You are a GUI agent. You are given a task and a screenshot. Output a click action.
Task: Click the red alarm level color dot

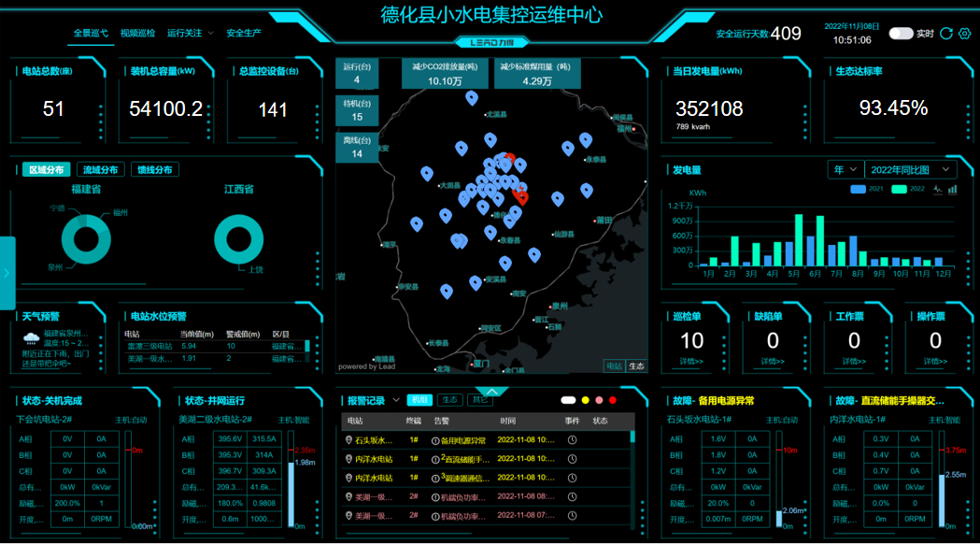click(613, 400)
